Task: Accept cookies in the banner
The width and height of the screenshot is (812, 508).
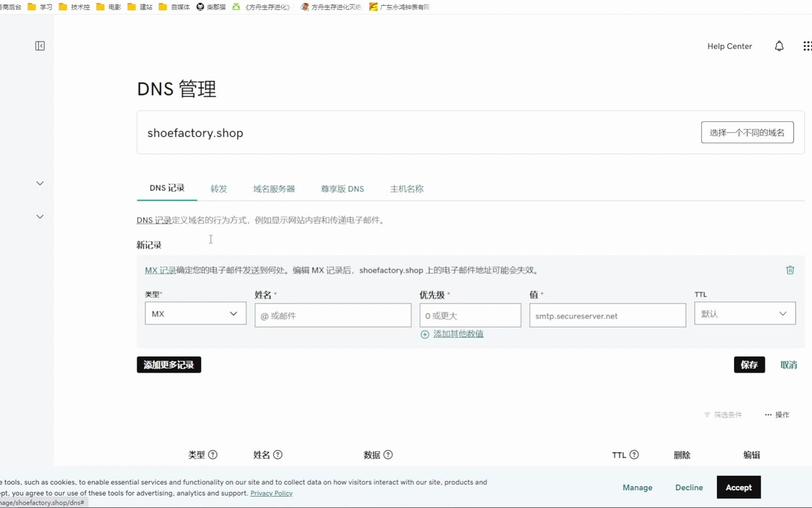Action: click(x=738, y=487)
